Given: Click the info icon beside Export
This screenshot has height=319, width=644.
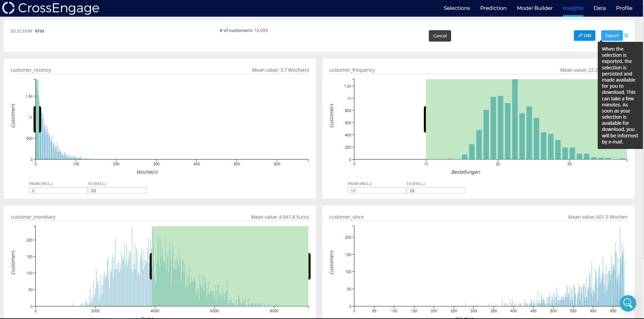Looking at the screenshot, I should pyautogui.click(x=626, y=36).
